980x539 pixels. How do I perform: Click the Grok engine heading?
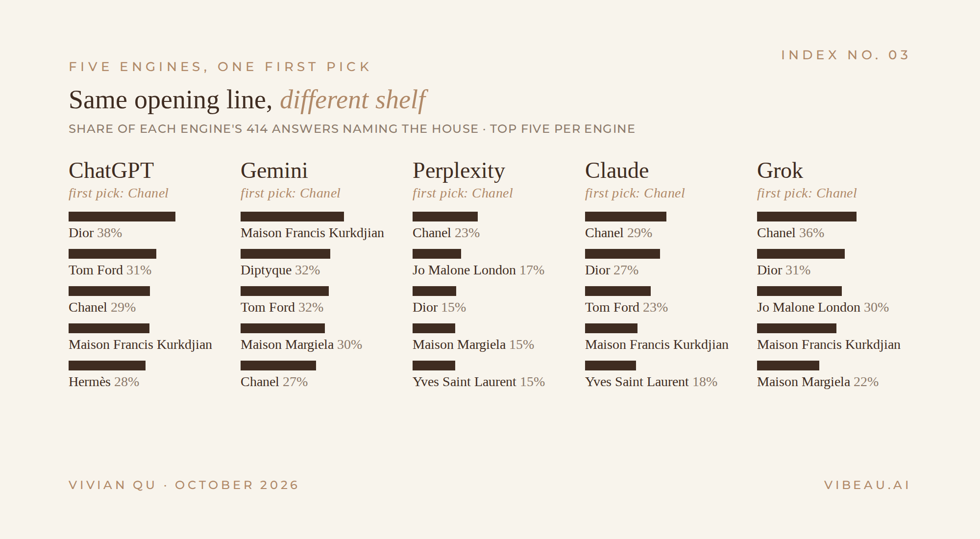[780, 171]
